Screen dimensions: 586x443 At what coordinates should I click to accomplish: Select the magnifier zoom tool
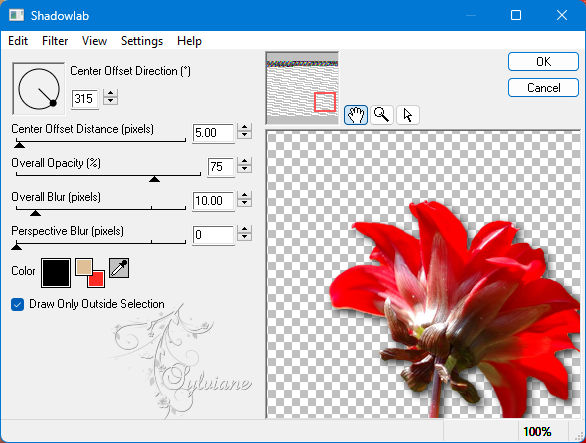pos(382,115)
